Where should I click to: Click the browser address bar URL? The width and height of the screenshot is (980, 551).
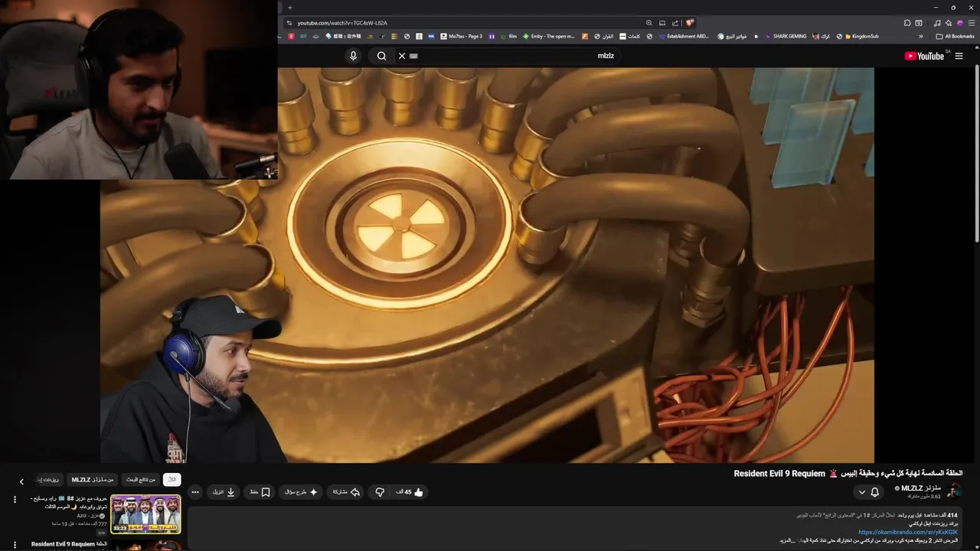342,23
